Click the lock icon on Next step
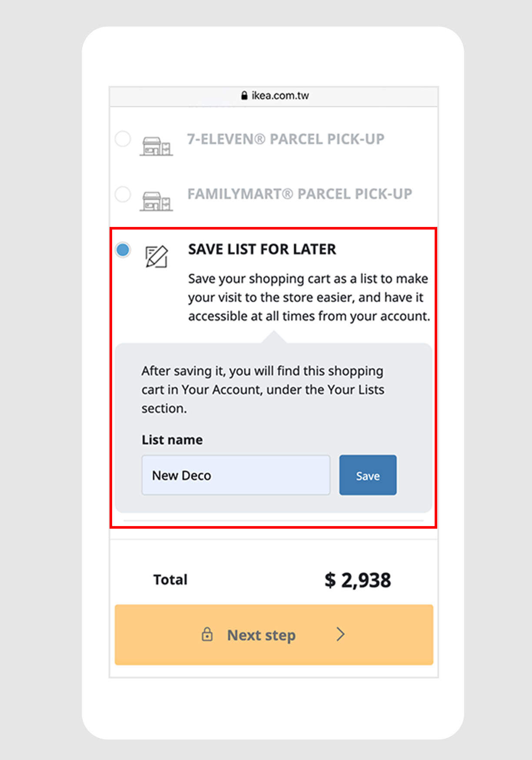This screenshot has width=532, height=760. pyautogui.click(x=207, y=634)
